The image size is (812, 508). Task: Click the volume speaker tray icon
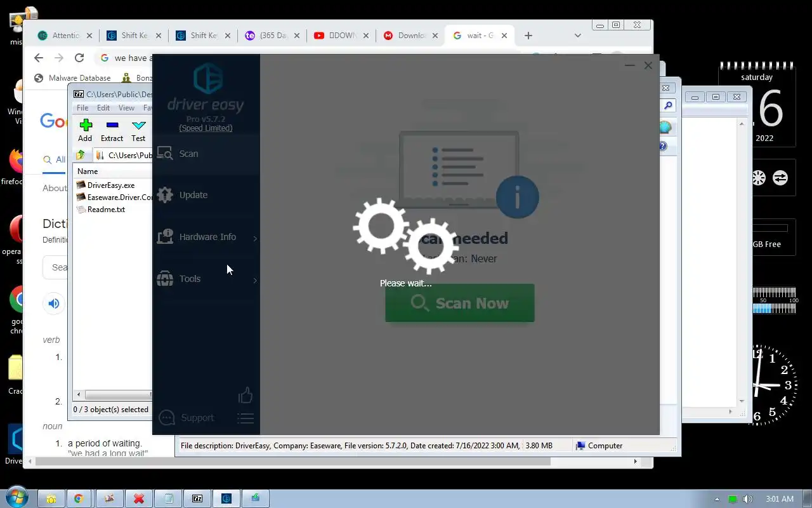tap(748, 499)
